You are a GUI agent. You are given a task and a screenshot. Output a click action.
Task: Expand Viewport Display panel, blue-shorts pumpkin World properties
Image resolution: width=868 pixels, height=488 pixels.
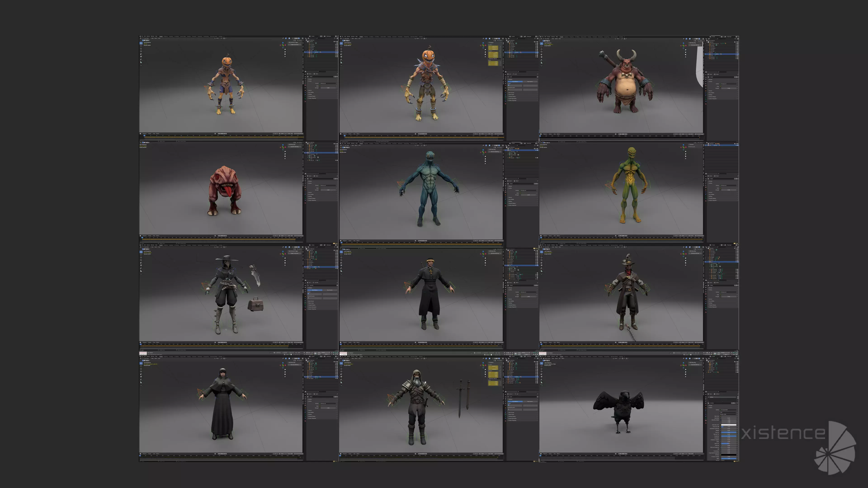tap(312, 96)
